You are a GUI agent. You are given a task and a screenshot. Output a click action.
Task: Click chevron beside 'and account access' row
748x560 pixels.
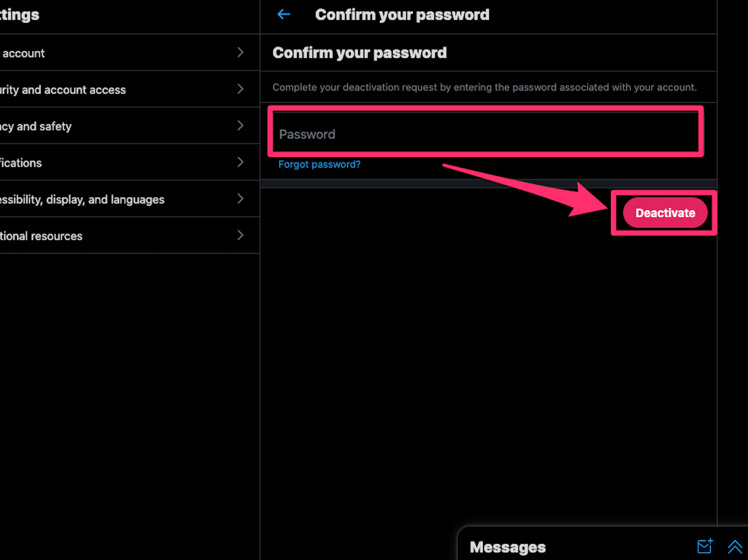240,88
